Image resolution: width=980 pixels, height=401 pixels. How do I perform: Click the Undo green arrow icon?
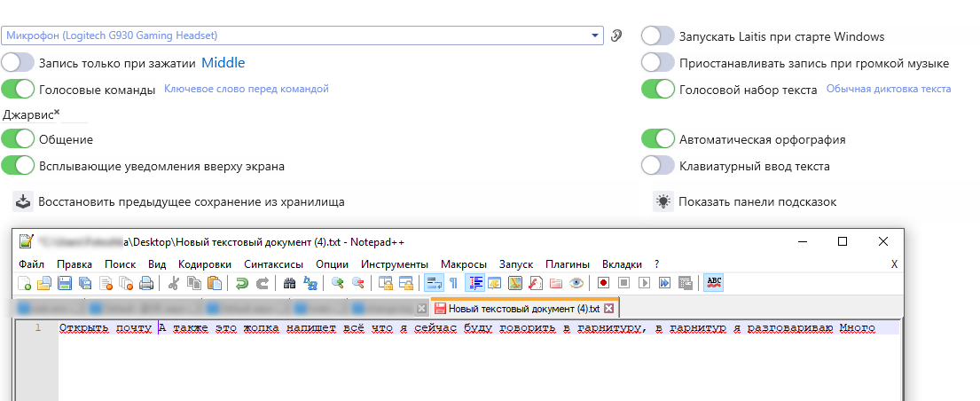(x=241, y=283)
